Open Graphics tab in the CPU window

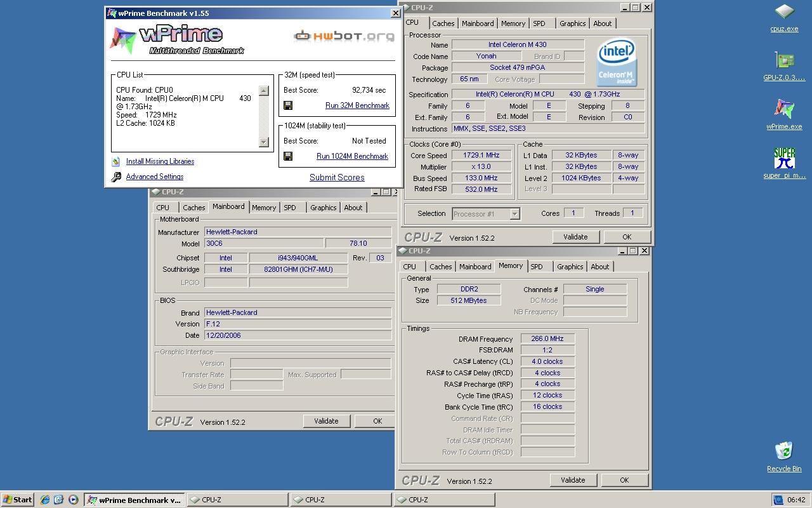(572, 23)
